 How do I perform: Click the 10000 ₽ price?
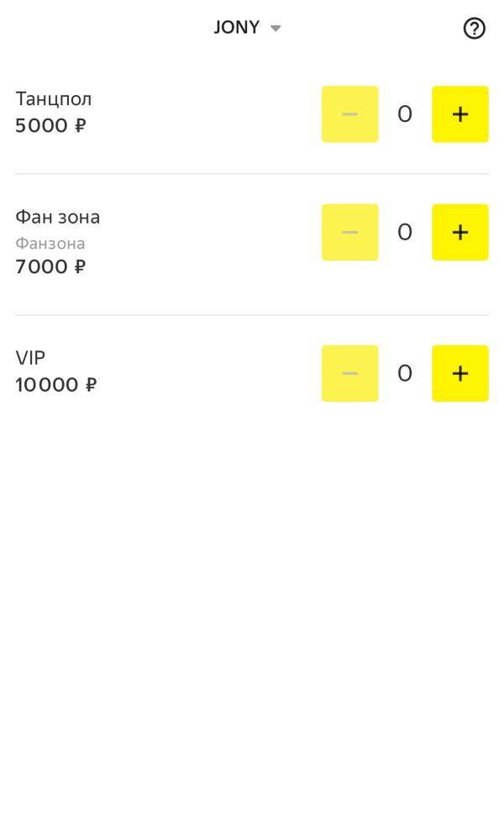tap(55, 385)
